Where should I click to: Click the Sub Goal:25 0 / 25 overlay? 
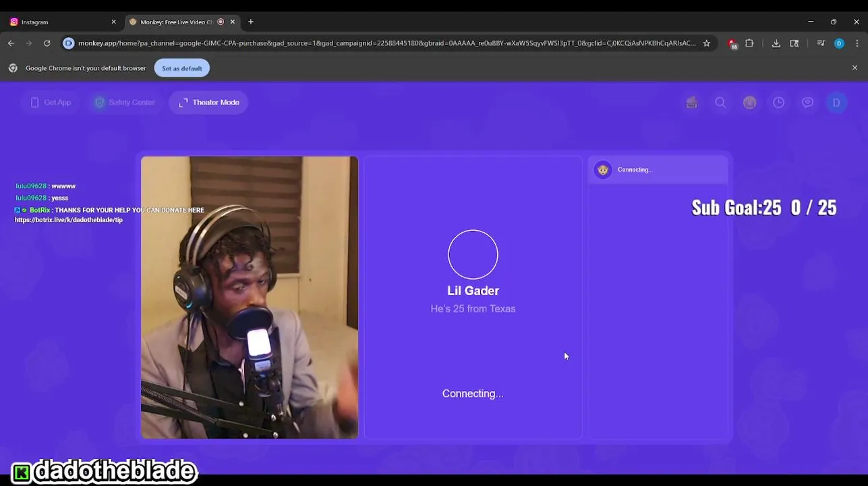764,207
